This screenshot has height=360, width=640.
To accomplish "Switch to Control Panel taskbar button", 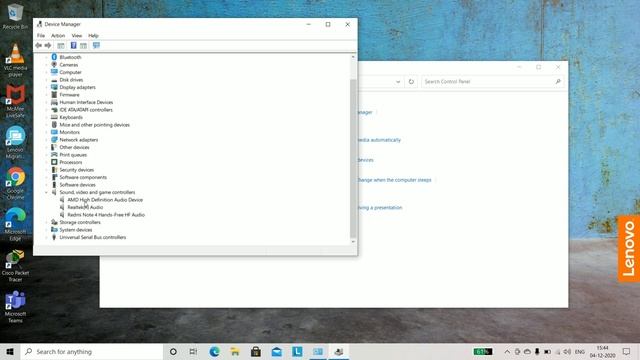I will click(x=318, y=351).
